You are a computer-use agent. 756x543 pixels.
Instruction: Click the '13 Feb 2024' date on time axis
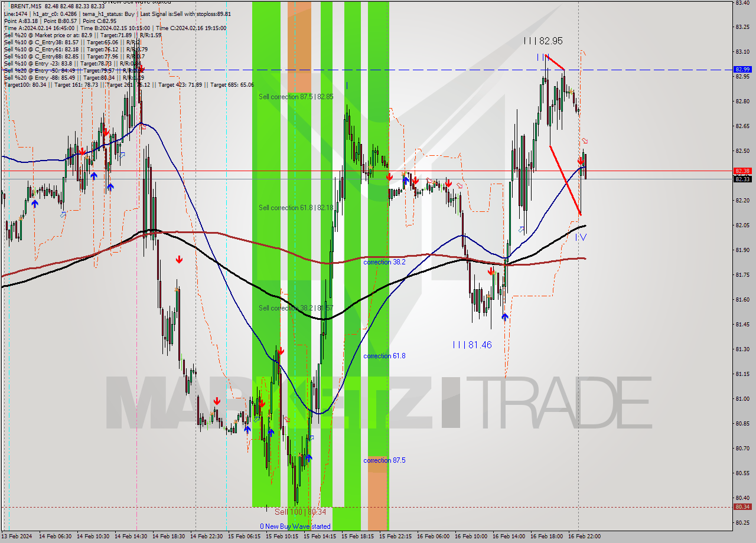(x=17, y=537)
